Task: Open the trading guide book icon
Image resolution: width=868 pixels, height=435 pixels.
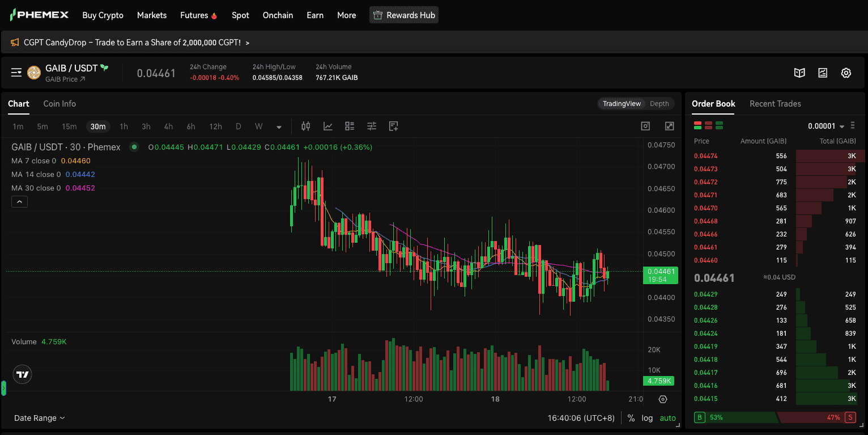Action: 799,73
